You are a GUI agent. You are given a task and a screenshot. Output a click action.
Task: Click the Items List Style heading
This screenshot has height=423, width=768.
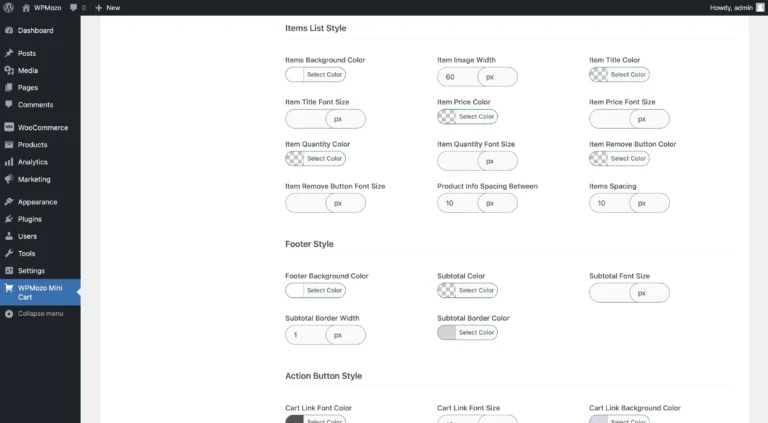point(315,28)
